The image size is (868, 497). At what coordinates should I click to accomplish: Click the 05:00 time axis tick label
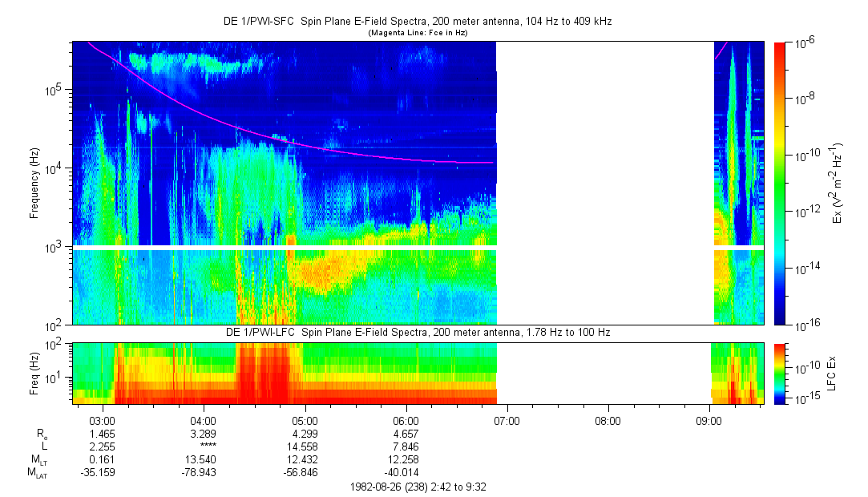pos(305,420)
